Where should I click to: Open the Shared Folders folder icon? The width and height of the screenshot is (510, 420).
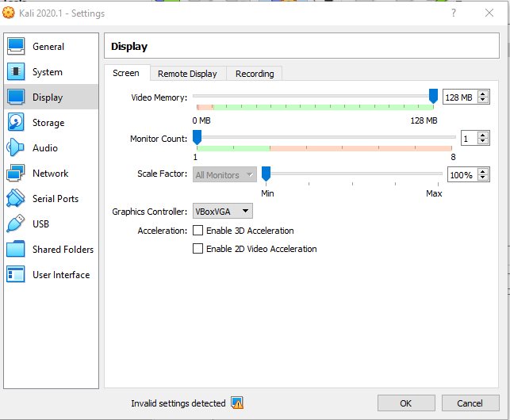tap(16, 249)
